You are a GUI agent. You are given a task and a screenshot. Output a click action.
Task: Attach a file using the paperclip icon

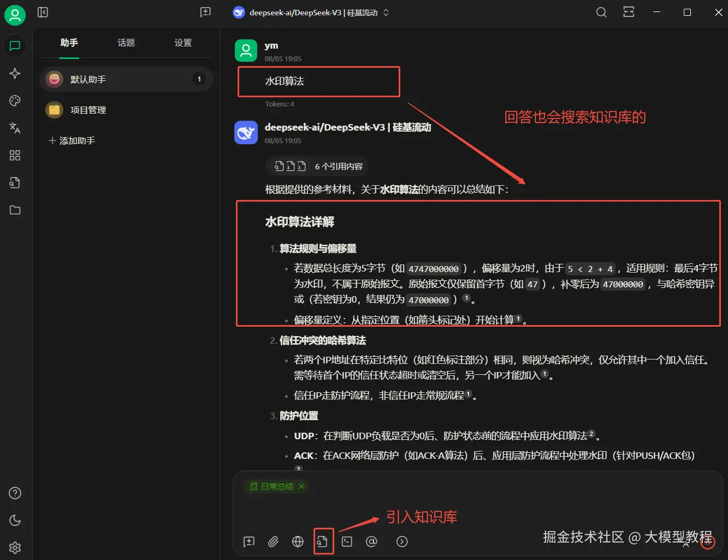tap(273, 541)
